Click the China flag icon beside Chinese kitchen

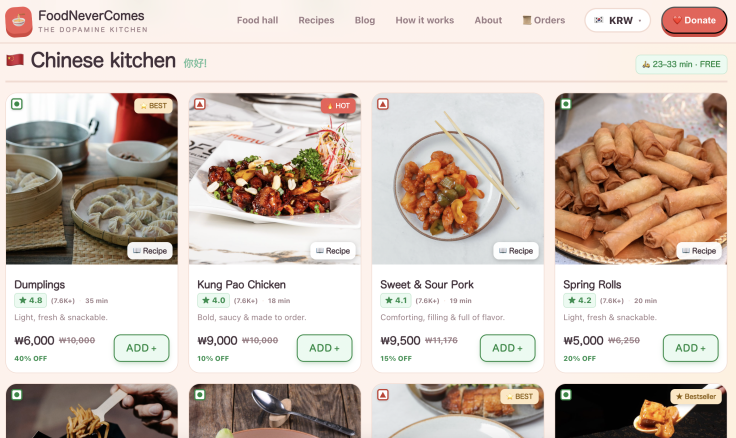tap(15, 60)
